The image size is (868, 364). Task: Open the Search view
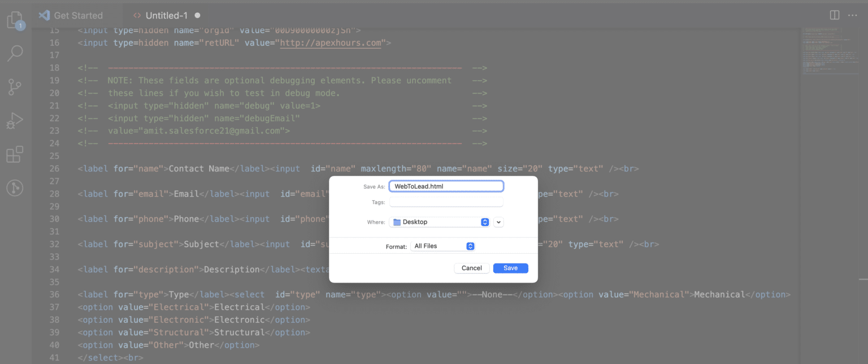pyautogui.click(x=14, y=53)
